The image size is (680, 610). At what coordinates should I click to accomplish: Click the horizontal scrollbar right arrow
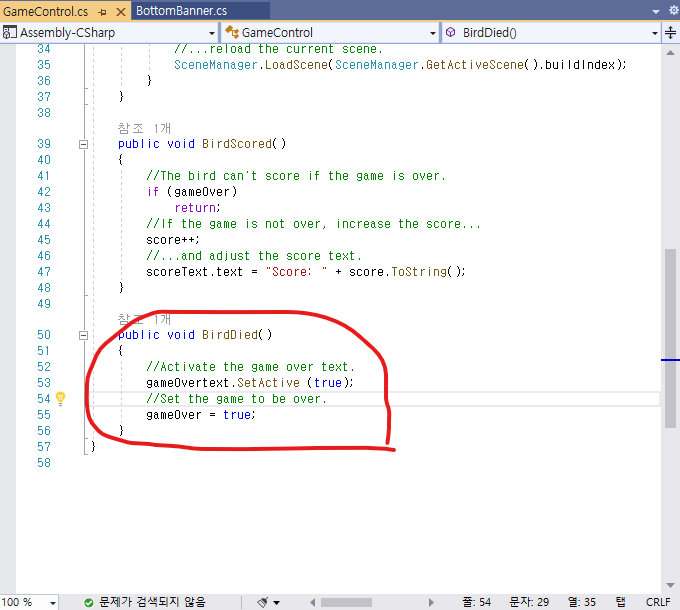pos(431,603)
